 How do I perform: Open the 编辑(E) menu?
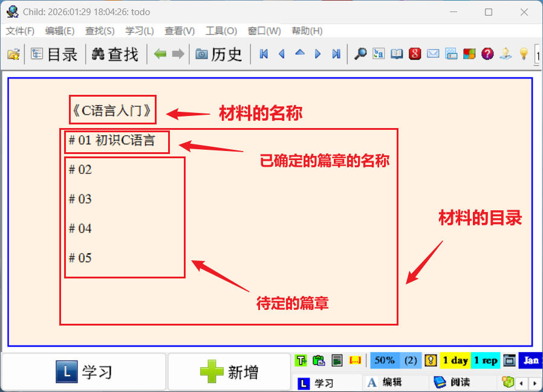[x=60, y=31]
